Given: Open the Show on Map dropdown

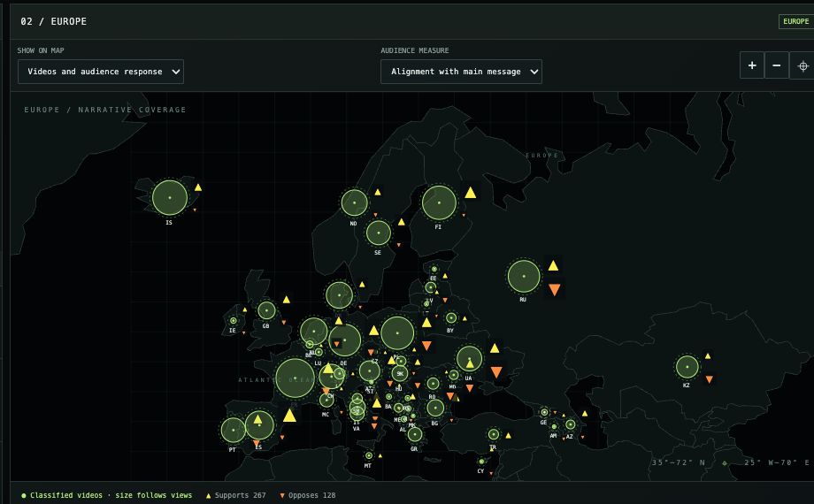Looking at the screenshot, I should point(101,72).
